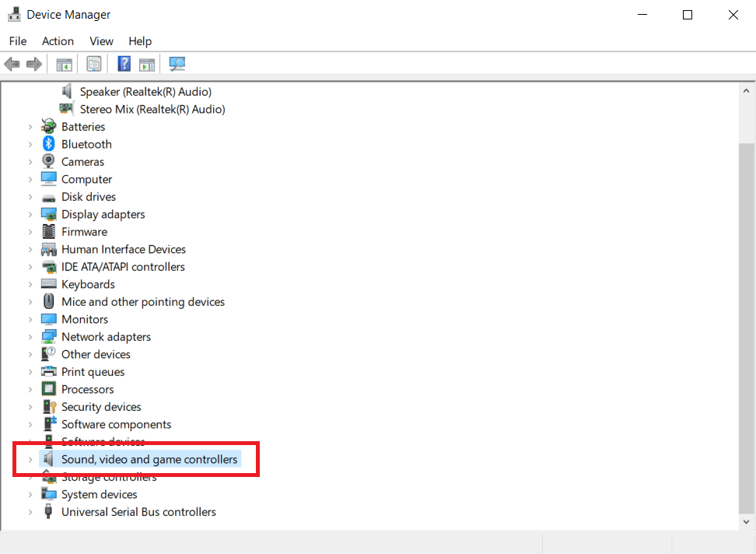
Task: Open Properties from the toolbar icon
Action: point(94,64)
